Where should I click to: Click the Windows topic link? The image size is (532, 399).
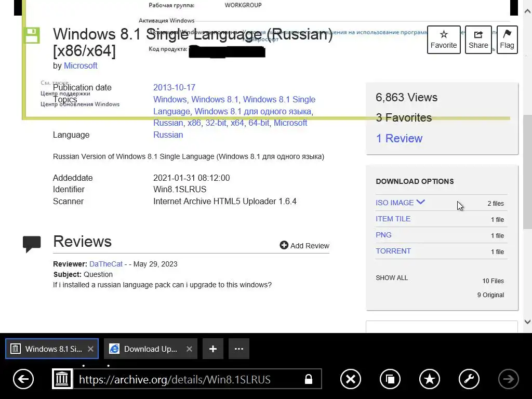[x=170, y=99]
